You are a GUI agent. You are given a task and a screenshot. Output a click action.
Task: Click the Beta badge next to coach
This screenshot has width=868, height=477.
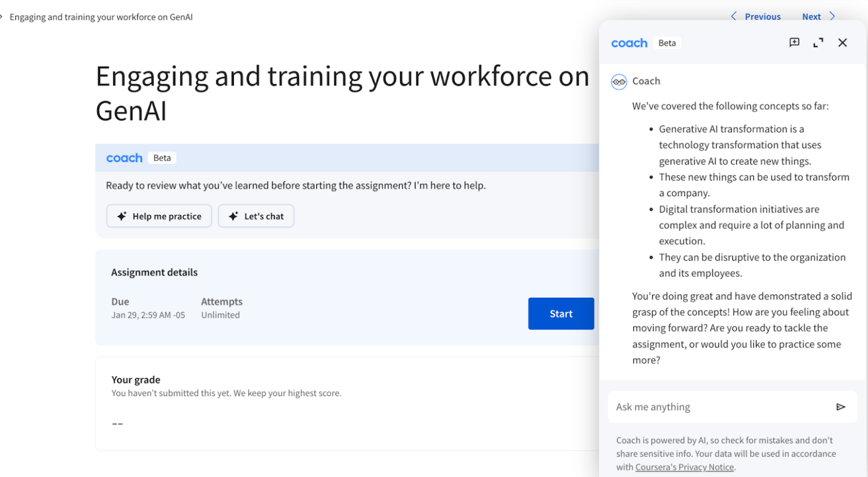[x=667, y=42]
